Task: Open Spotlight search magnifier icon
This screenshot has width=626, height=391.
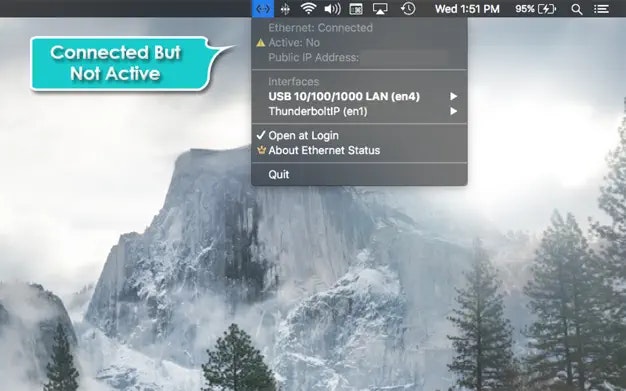Action: coord(576,9)
